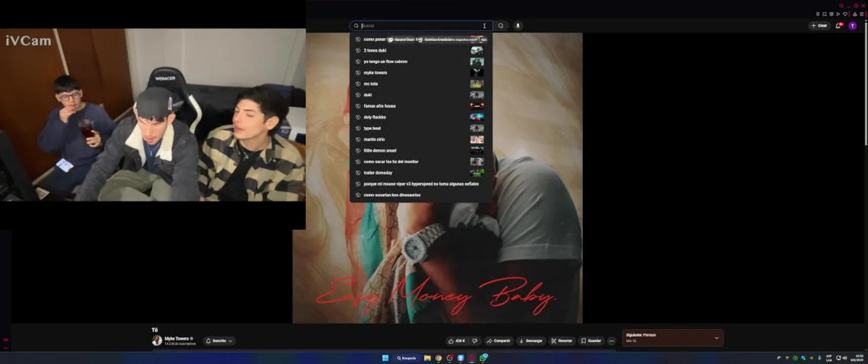Click the "type beat" suggestion text

372,128
